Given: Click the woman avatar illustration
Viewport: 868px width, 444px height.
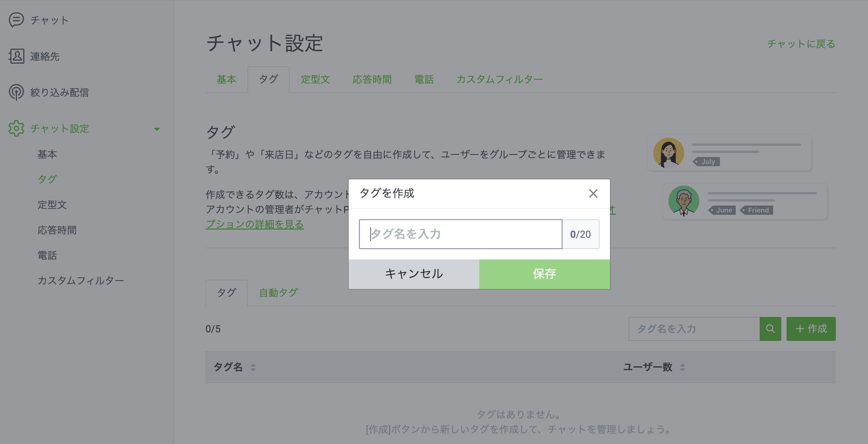Looking at the screenshot, I should click(x=668, y=153).
